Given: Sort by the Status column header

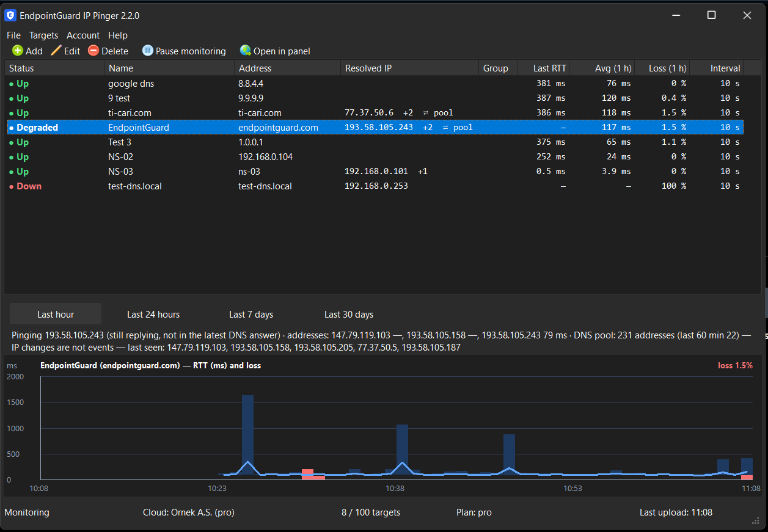Looking at the screenshot, I should (54, 68).
